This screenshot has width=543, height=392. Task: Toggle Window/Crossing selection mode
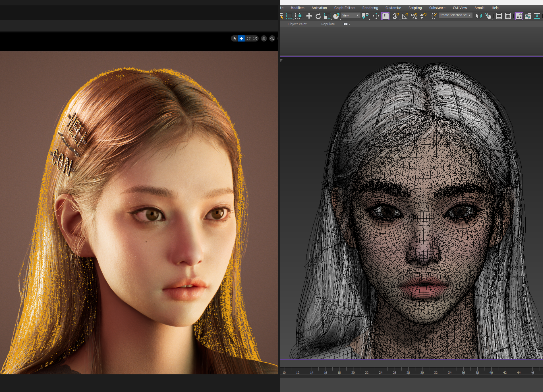pyautogui.click(x=298, y=16)
